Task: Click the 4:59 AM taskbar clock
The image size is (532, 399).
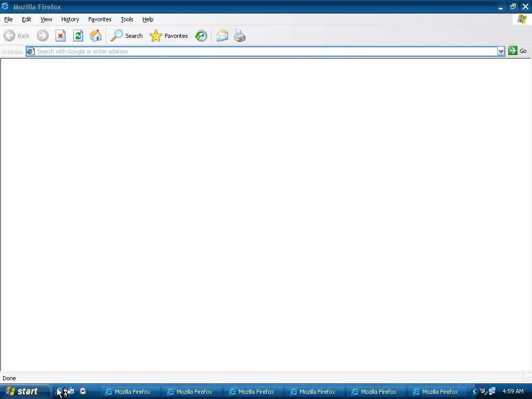Action: (x=513, y=391)
